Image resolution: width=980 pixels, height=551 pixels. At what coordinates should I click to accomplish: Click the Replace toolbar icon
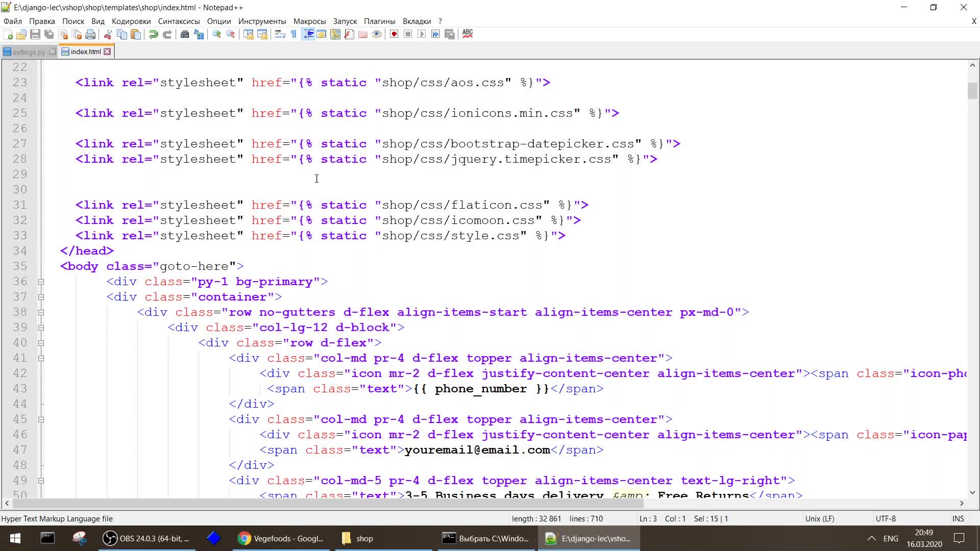(199, 34)
